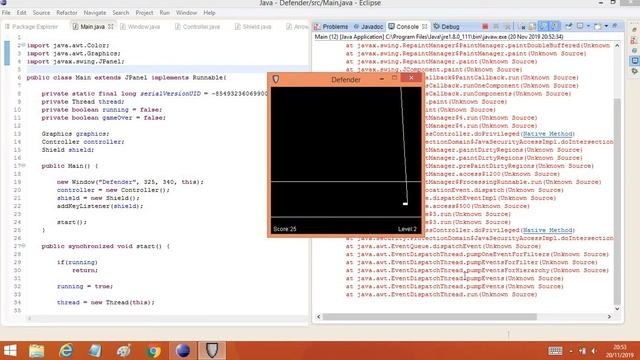
Task: Click the Open Console icon
Action: 598,26
